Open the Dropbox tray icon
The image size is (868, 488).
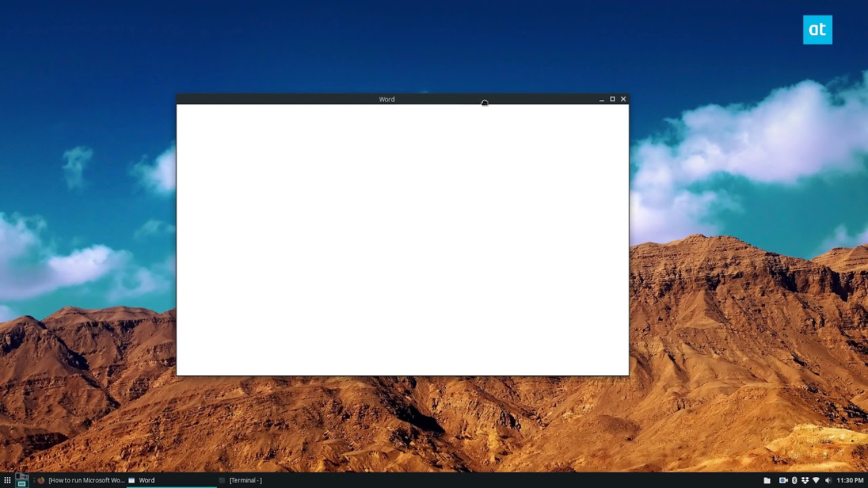click(805, 481)
